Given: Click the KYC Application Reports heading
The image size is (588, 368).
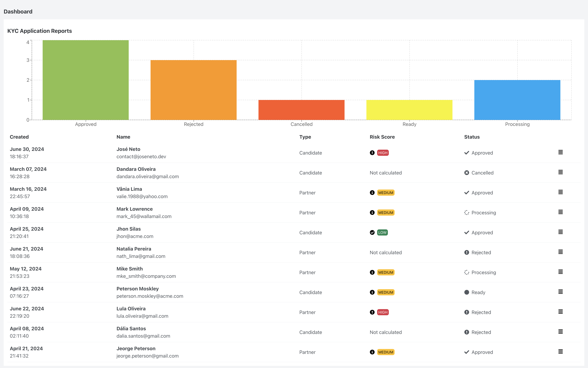Looking at the screenshot, I should coord(40,31).
